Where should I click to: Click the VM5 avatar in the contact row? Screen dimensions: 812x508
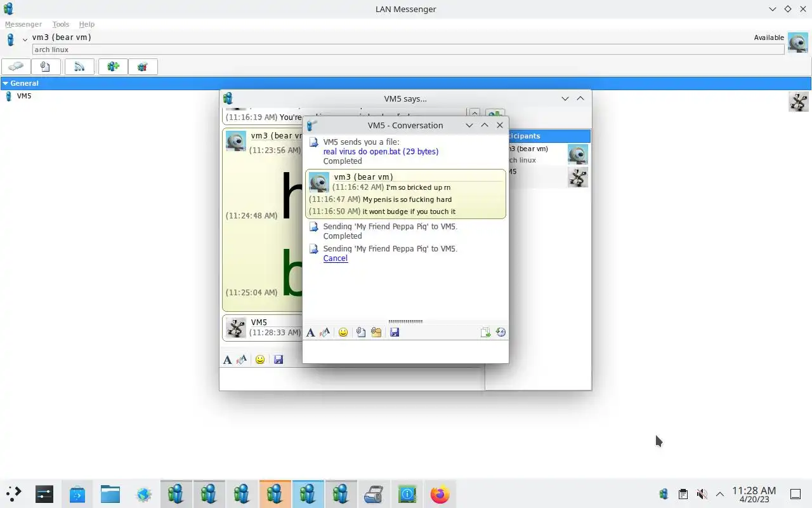pyautogui.click(x=799, y=102)
